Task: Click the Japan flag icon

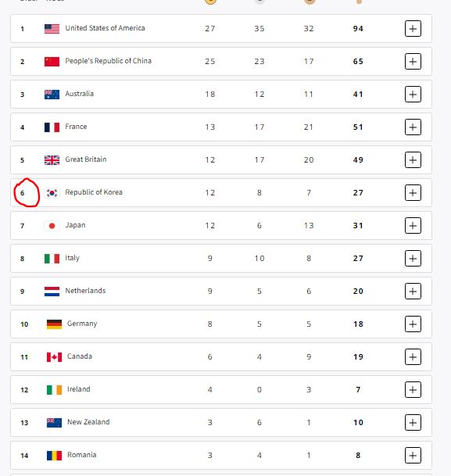Action: [x=52, y=226]
